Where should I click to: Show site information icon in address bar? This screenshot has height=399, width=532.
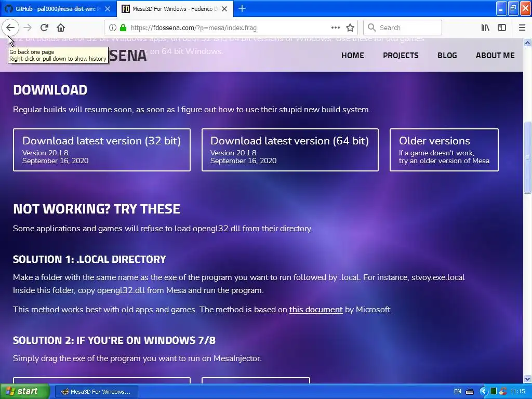(x=113, y=28)
